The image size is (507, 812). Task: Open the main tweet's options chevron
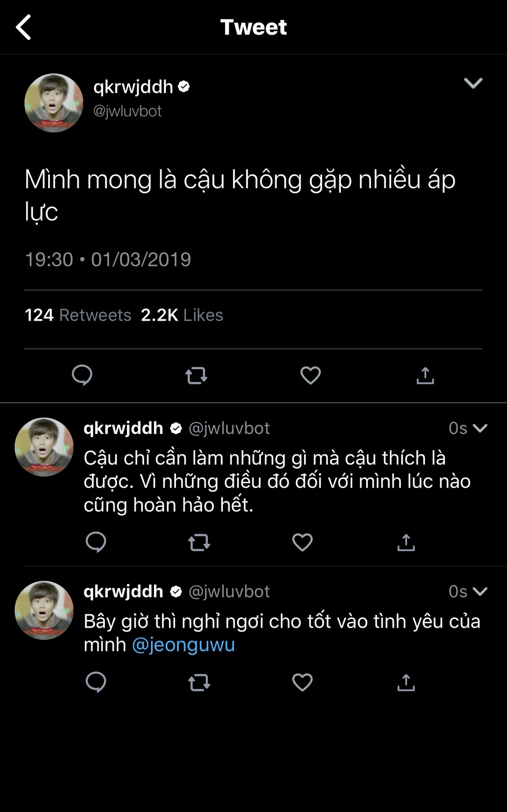(x=473, y=83)
